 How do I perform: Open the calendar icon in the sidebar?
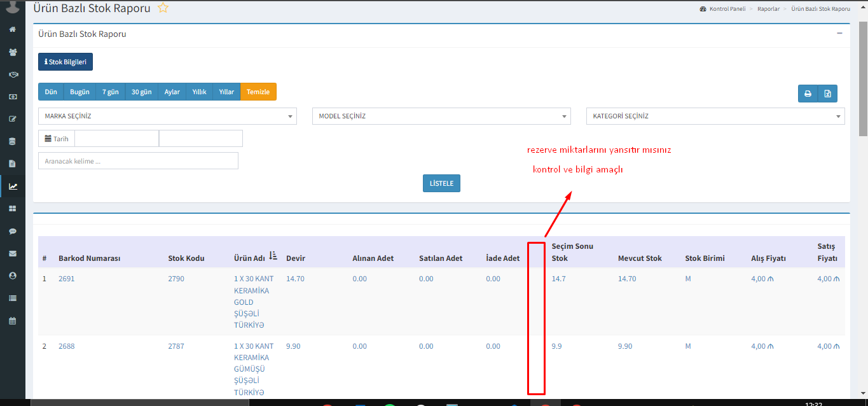[12, 321]
